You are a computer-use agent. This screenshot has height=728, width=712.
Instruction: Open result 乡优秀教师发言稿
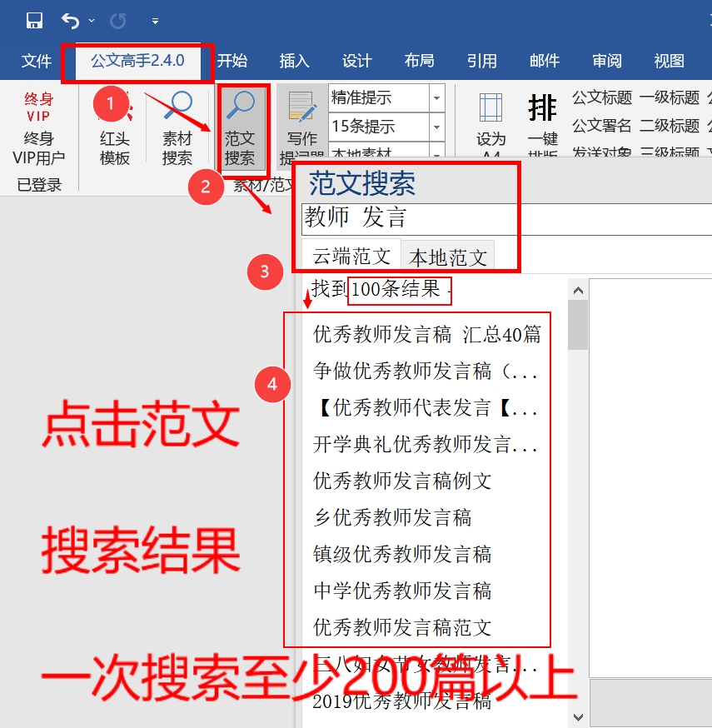click(x=392, y=518)
